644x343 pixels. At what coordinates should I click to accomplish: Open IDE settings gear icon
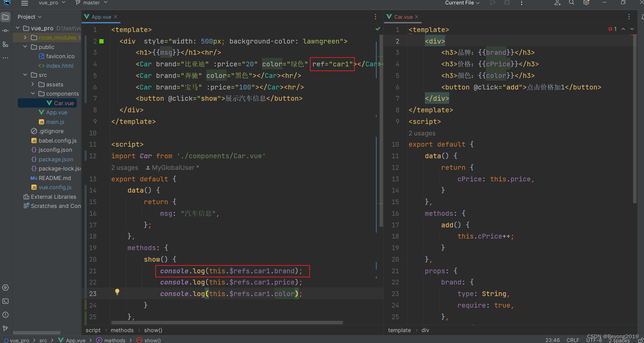pos(586,3)
